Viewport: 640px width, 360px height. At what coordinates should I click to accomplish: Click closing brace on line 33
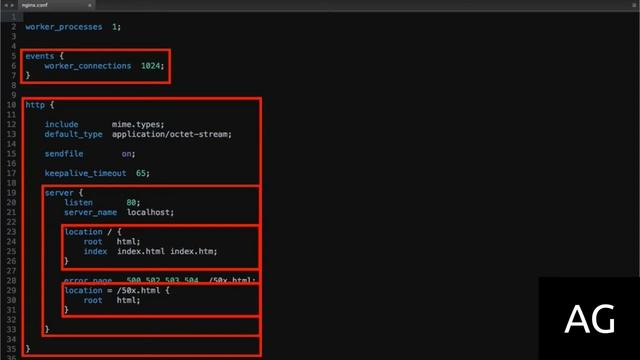point(47,329)
